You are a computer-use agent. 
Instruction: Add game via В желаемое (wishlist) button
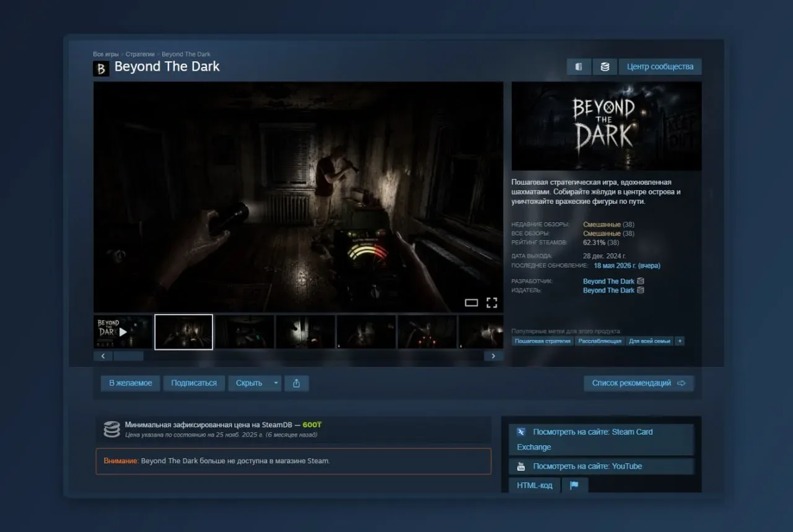pyautogui.click(x=131, y=383)
